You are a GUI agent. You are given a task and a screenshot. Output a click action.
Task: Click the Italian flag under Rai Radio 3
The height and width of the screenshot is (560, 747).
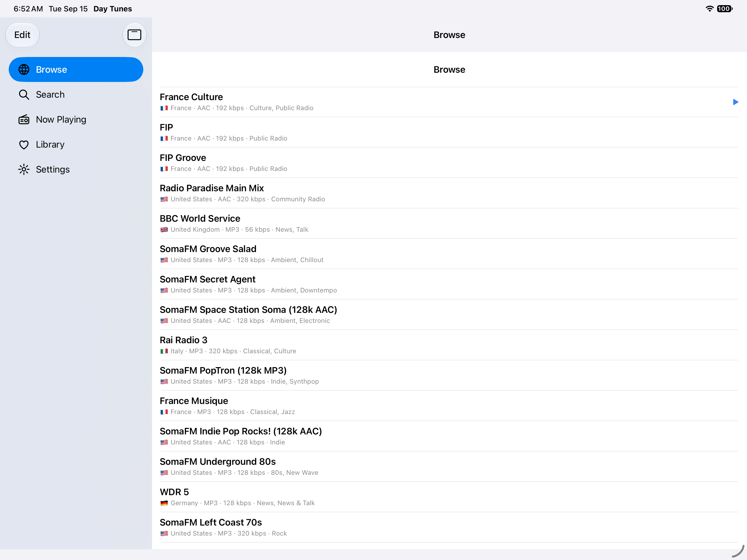(164, 351)
